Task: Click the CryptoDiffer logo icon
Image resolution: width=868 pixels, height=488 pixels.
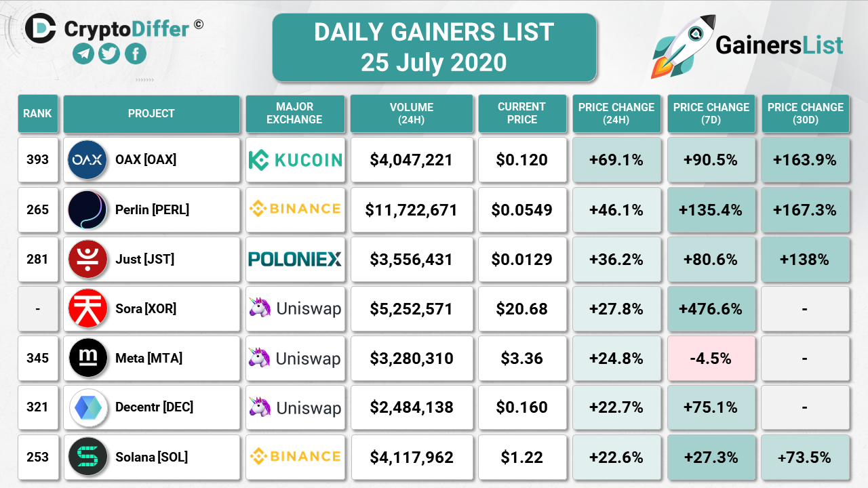Action: coord(41,28)
